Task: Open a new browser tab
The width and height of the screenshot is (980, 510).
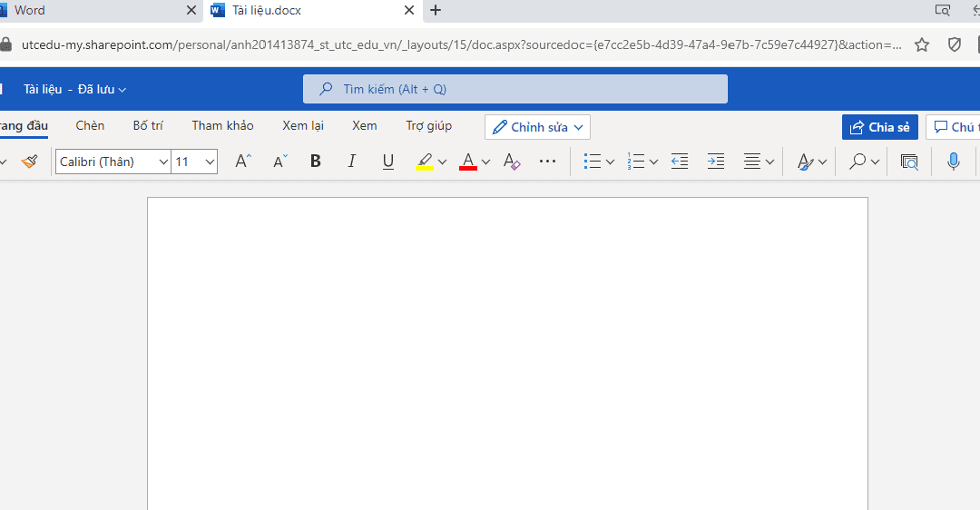Action: 436,10
